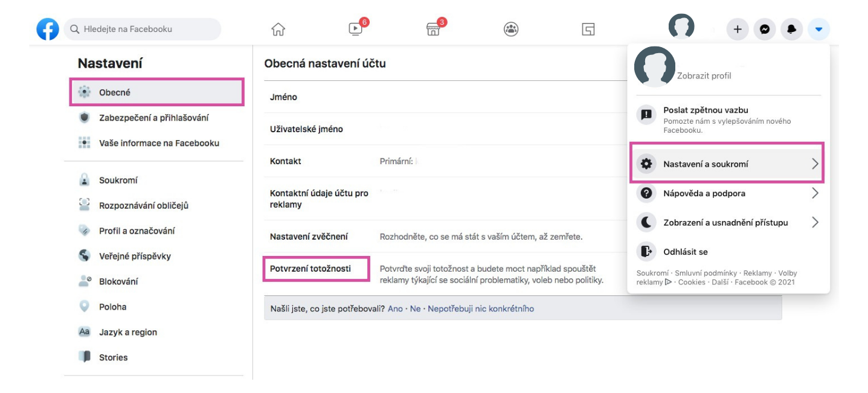Click the Hledejte na Facebooku search field
Screen dimensions: 868x393
(143, 29)
